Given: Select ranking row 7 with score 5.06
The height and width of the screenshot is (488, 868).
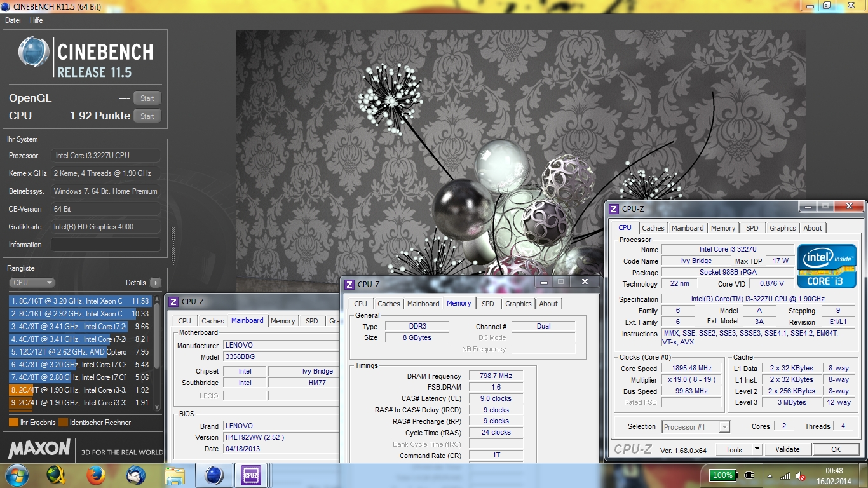Looking at the screenshot, I should pyautogui.click(x=80, y=377).
